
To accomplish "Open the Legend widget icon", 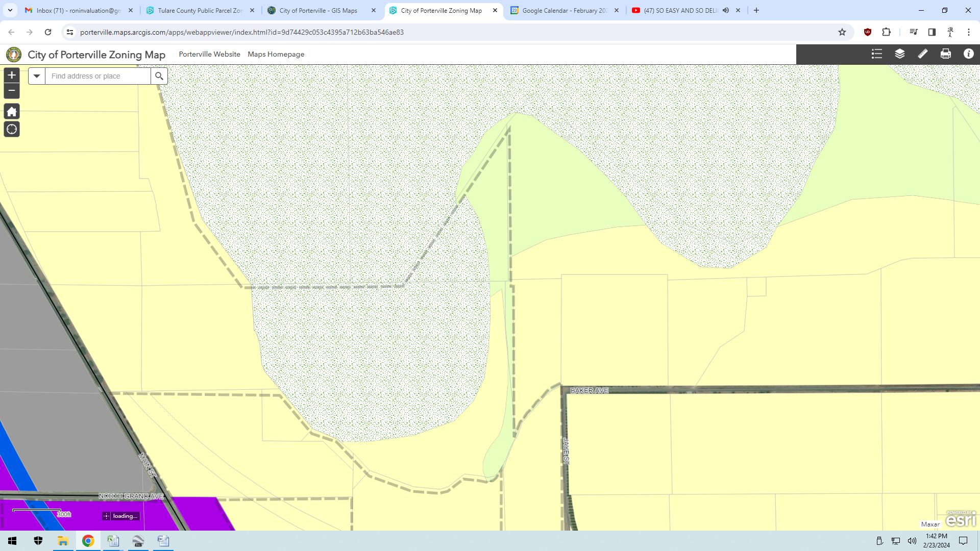I will 876,54.
